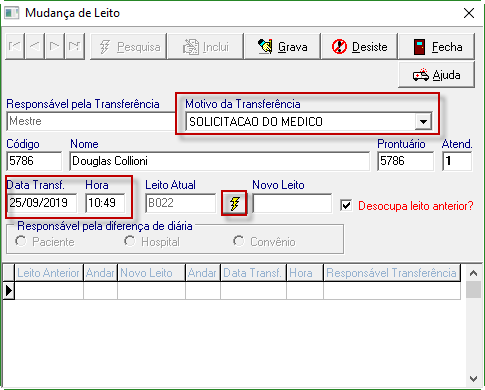Click the lightning bolt bed lookup icon
Viewport: 485px width, 390px height.
click(x=234, y=203)
